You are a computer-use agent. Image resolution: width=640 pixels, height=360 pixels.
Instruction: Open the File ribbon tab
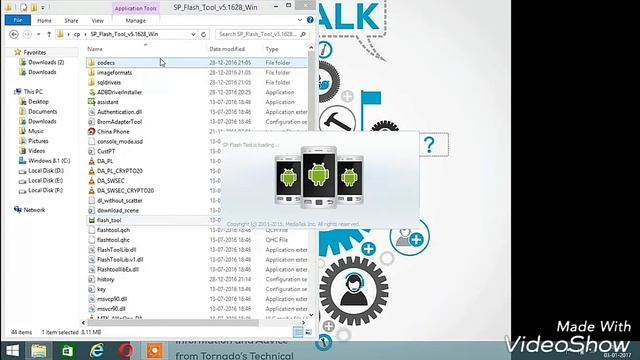(18, 20)
